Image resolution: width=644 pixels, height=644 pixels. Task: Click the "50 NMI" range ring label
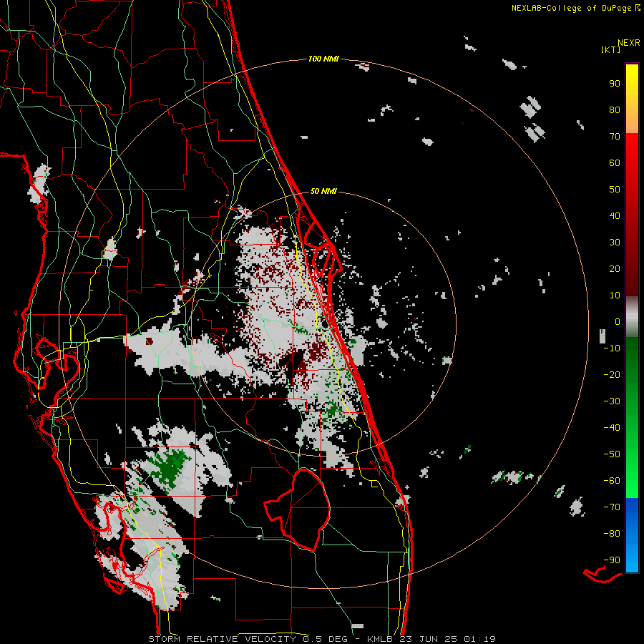[323, 191]
